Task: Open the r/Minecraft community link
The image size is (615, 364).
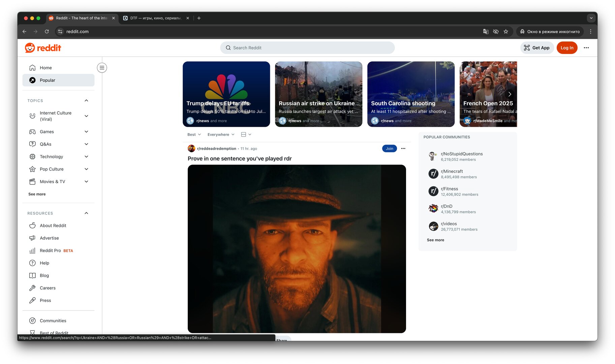Action: pos(452,172)
